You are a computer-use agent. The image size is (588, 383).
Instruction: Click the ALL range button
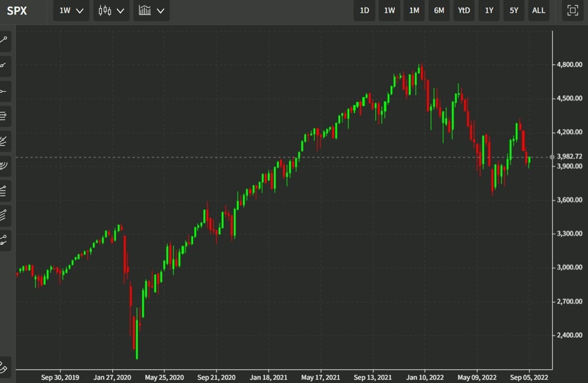point(538,10)
